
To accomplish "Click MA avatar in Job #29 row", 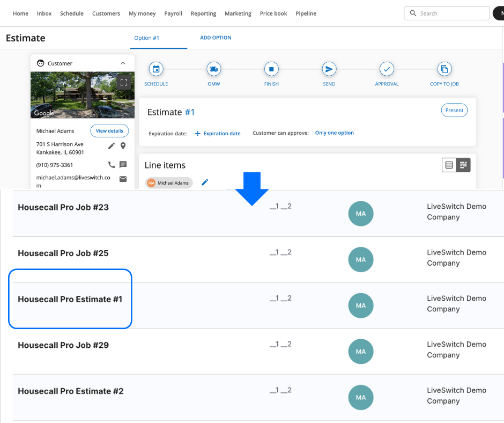I will (x=361, y=352).
